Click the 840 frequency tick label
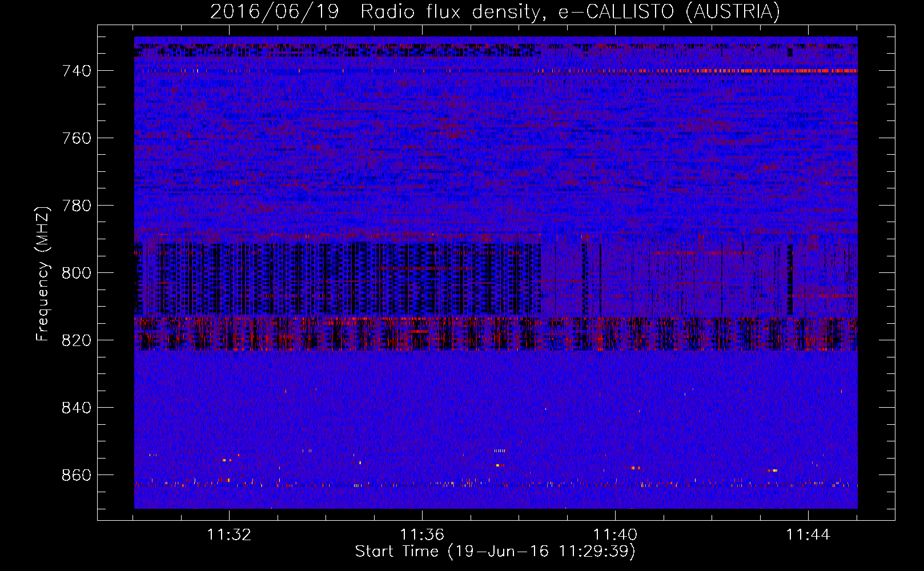 (77, 408)
